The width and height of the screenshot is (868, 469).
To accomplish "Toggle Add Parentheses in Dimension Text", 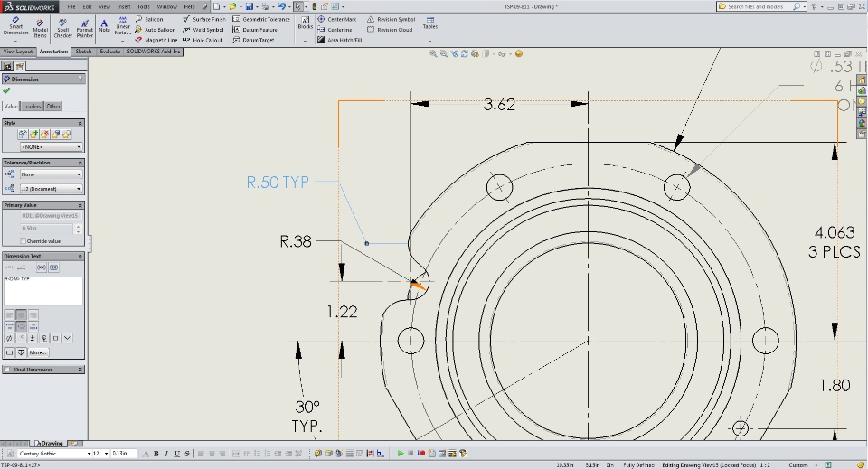I will coord(42,267).
